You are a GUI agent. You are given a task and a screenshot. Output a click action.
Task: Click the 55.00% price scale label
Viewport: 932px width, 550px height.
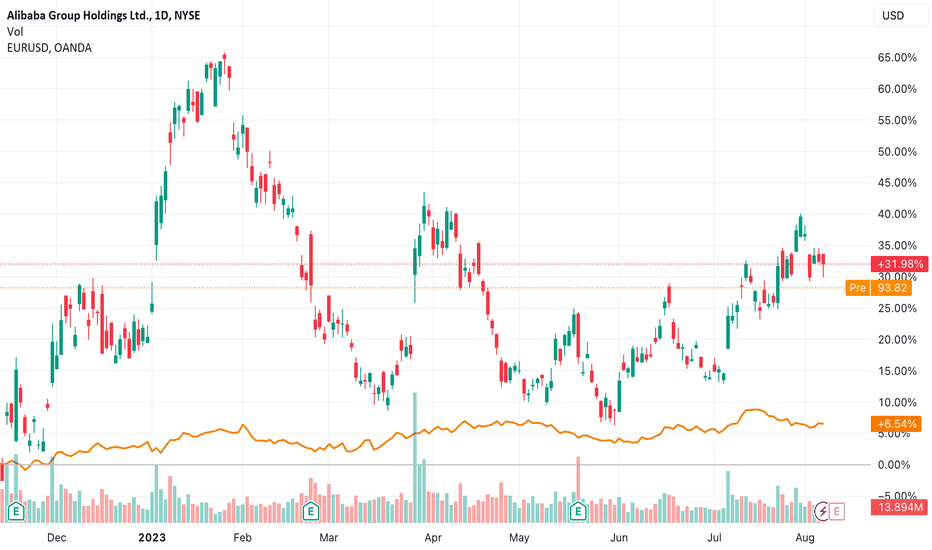(897, 120)
